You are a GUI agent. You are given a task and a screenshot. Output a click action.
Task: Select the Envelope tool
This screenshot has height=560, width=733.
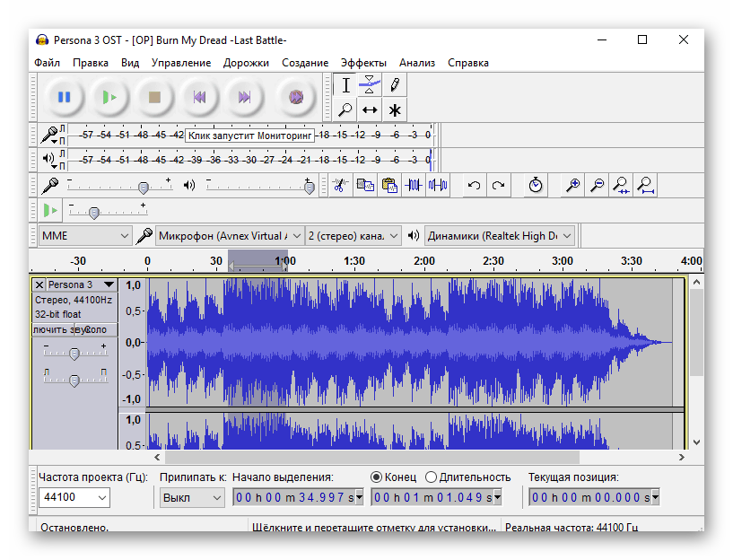tap(370, 85)
